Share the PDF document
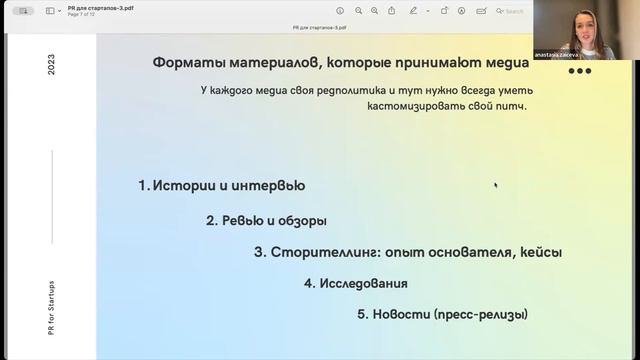Image resolution: width=640 pixels, height=360 pixels. [391, 11]
